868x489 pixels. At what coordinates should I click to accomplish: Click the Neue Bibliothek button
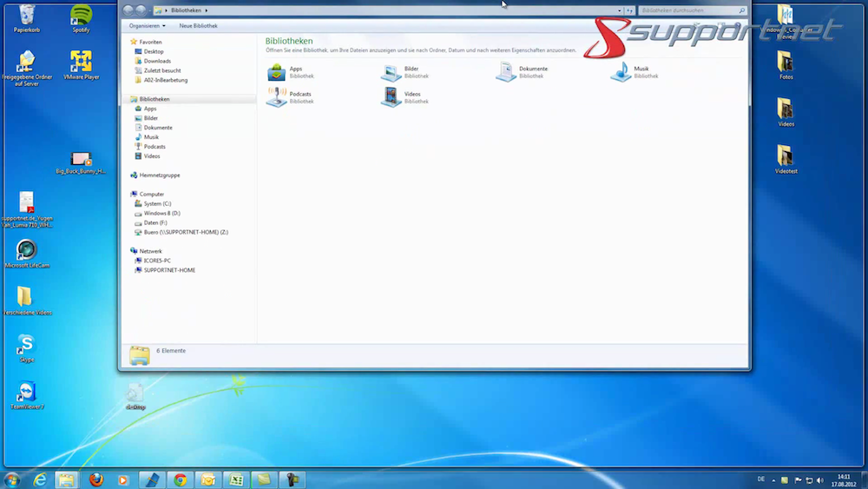(198, 26)
